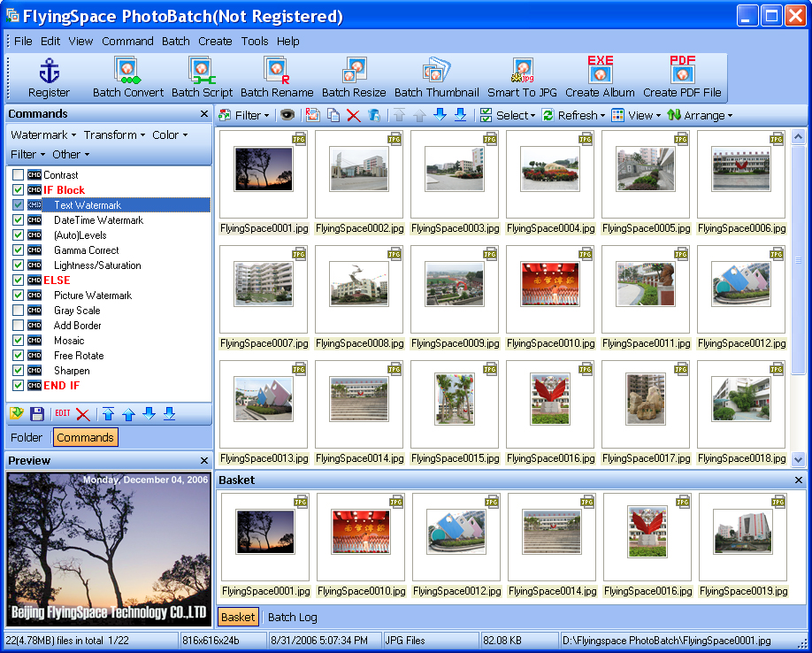Switch to the Batch Log tab
Screen dimensions: 812x653
click(x=293, y=618)
